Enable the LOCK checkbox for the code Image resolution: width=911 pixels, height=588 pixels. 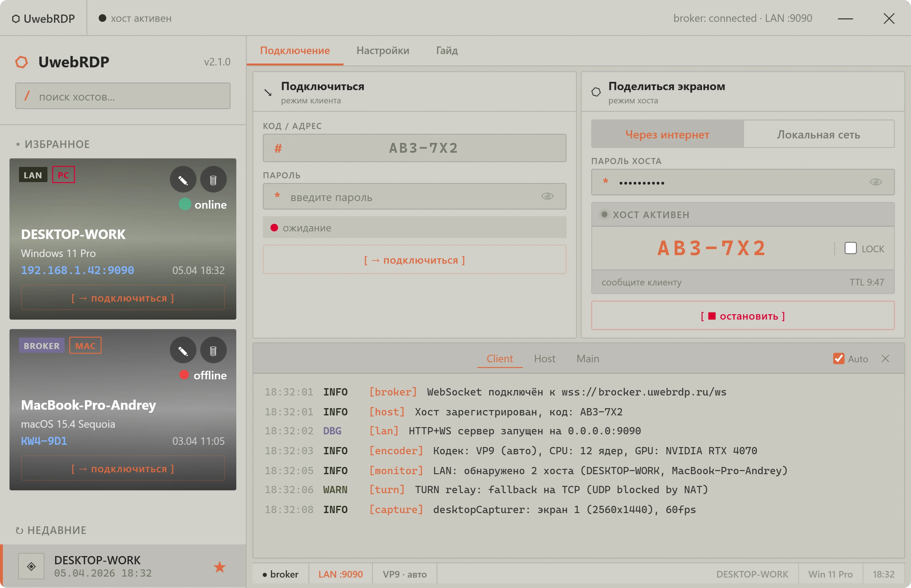pyautogui.click(x=850, y=248)
